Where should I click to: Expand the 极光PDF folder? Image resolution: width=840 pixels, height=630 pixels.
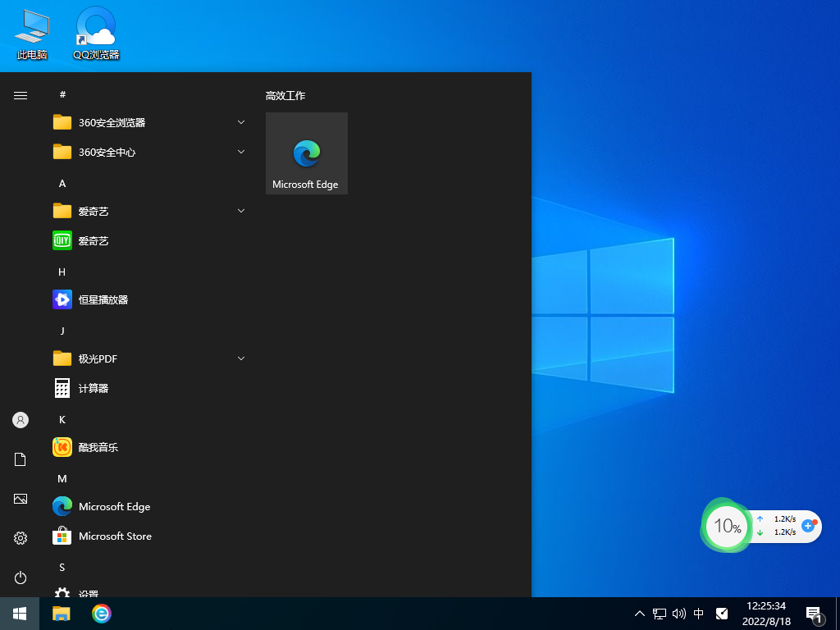240,358
